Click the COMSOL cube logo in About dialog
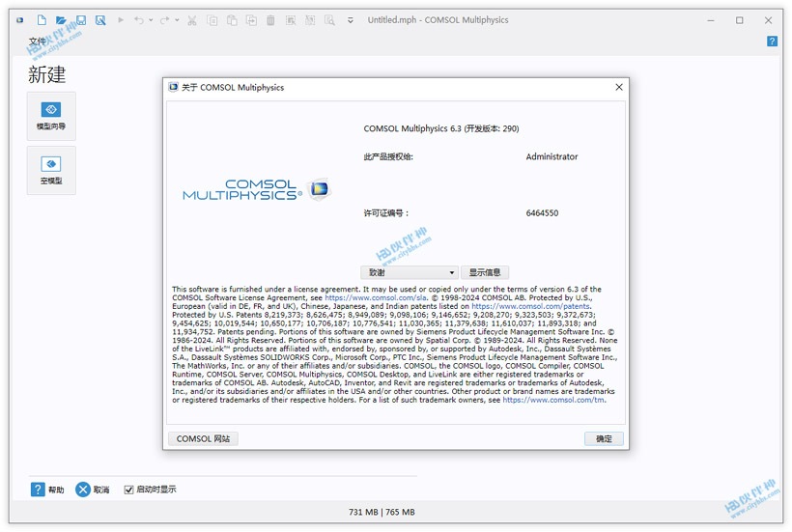The height and width of the screenshot is (532, 792). 320,189
